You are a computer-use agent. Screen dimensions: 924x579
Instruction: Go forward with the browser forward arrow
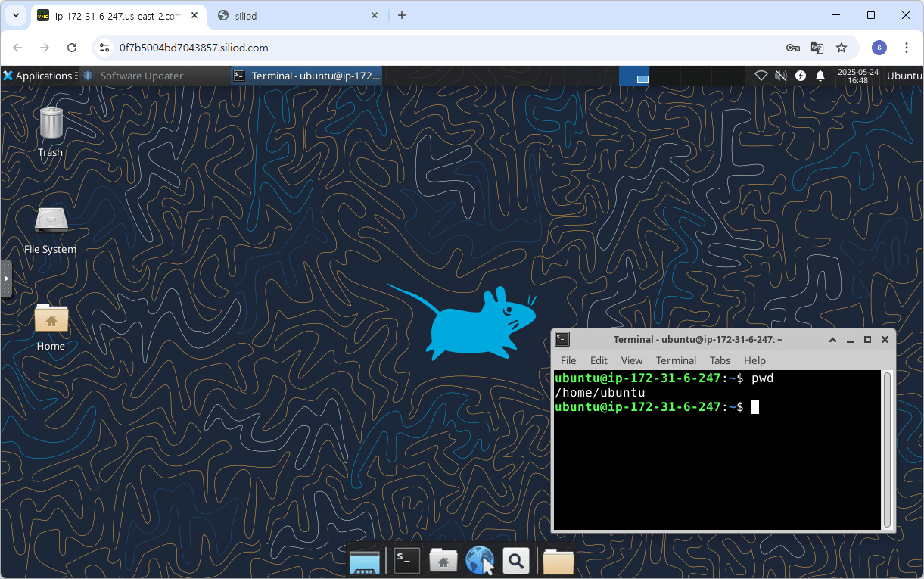click(x=45, y=48)
